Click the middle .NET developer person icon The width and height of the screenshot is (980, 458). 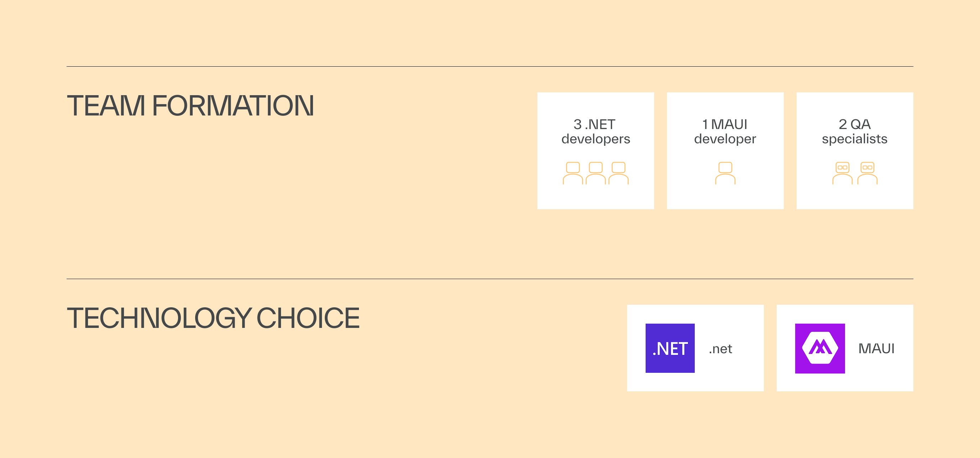pos(596,173)
